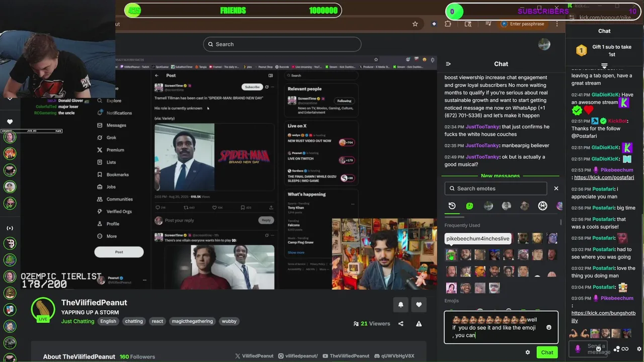The height and width of the screenshot is (362, 644).
Task: Open the Kick sidebar broadcast (•) icon
Action: 10,228
